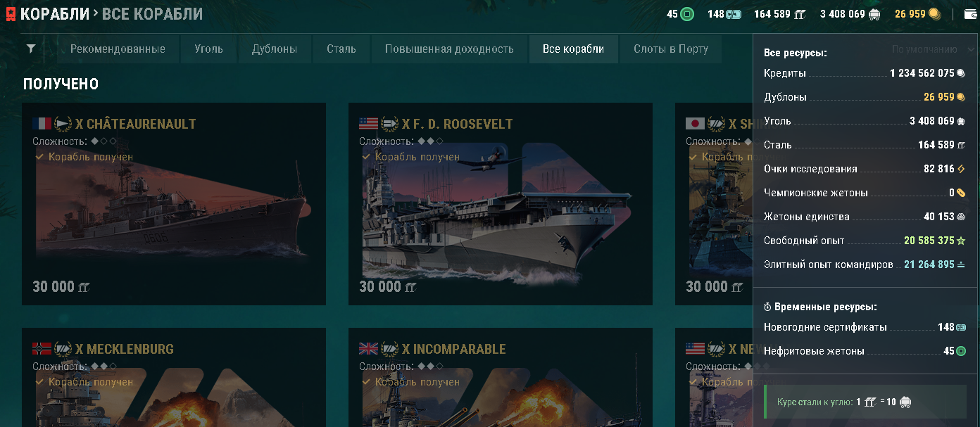
Task: Open the X Châteaurenault ship card
Action: click(x=174, y=204)
